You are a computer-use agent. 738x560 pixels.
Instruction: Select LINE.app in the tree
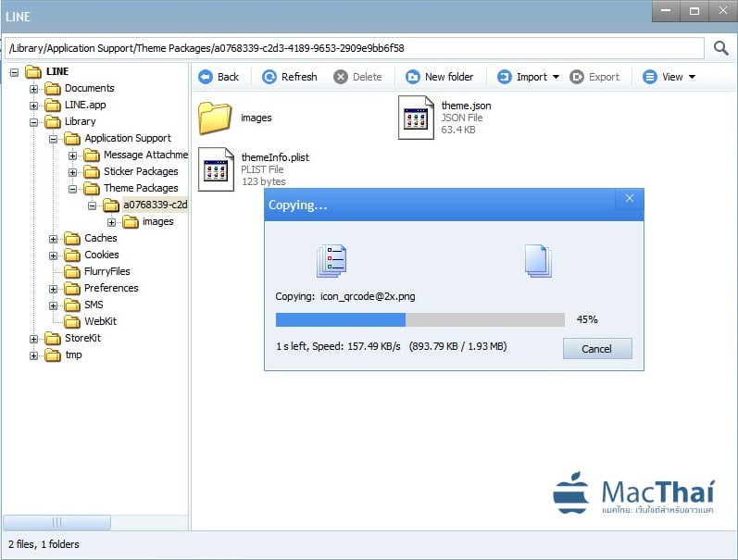pyautogui.click(x=85, y=105)
